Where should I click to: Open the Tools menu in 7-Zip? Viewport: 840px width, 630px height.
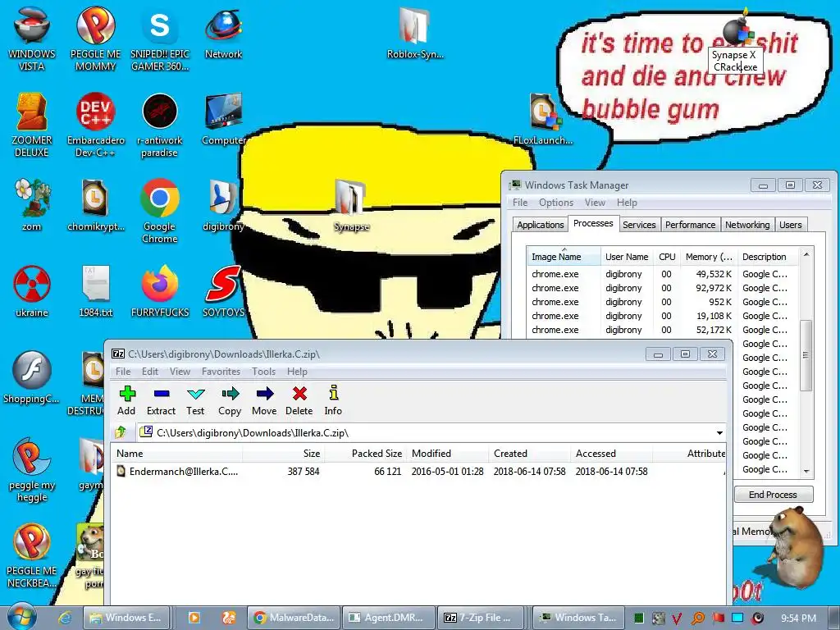coord(263,372)
